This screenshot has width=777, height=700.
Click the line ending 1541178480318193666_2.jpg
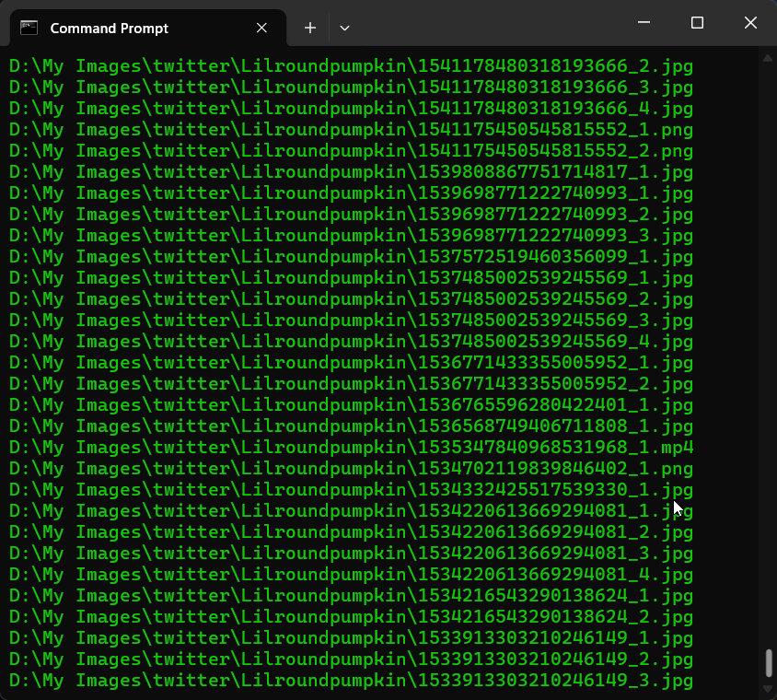[x=351, y=66]
